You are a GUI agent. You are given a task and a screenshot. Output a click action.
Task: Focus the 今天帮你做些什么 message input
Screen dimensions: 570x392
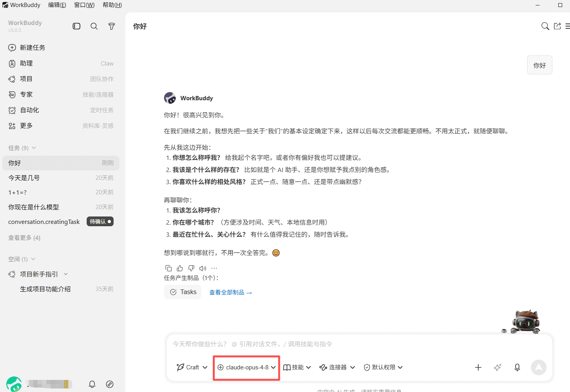point(359,344)
